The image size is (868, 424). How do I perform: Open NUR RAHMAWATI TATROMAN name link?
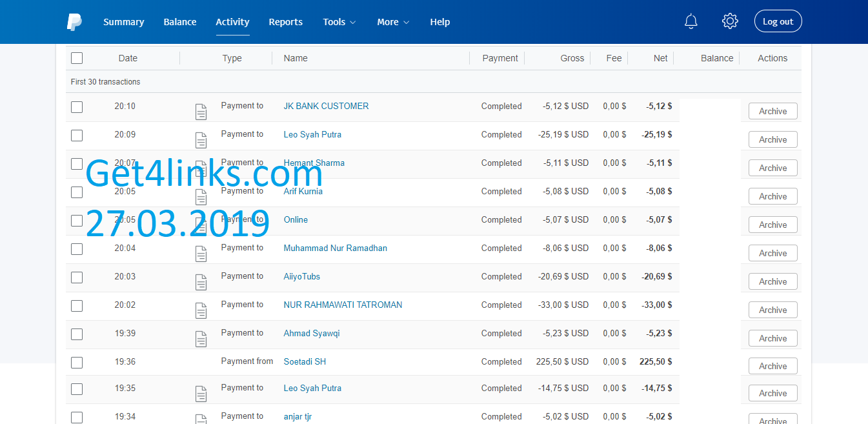pos(343,305)
